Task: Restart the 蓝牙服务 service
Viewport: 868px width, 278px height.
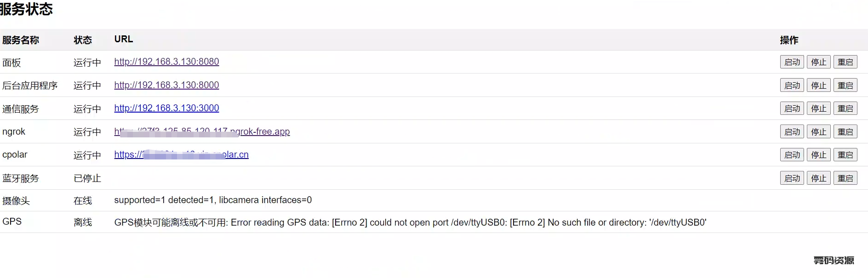Action: (x=845, y=178)
